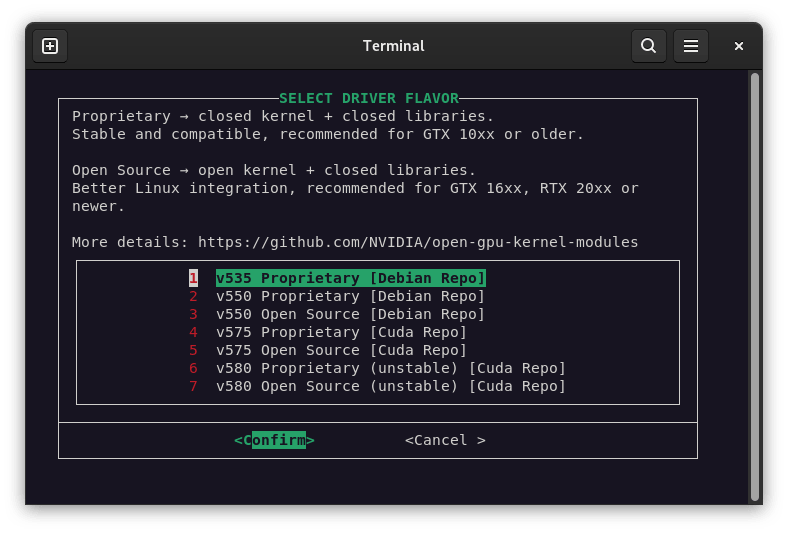Click the SELECT DRIVER FLAVOR dialog title

tap(368, 98)
